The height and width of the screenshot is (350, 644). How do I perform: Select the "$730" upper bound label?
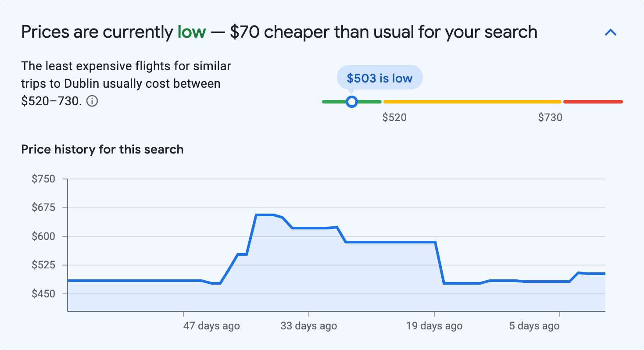(x=551, y=118)
